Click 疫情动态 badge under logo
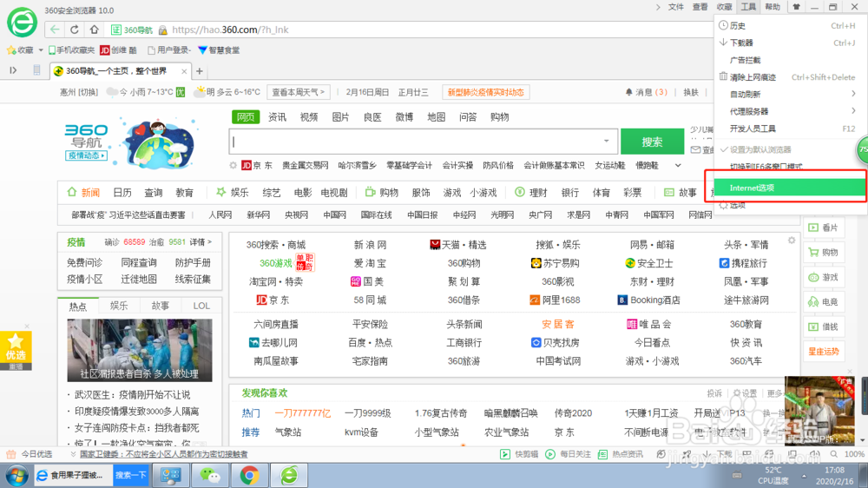 click(86, 155)
